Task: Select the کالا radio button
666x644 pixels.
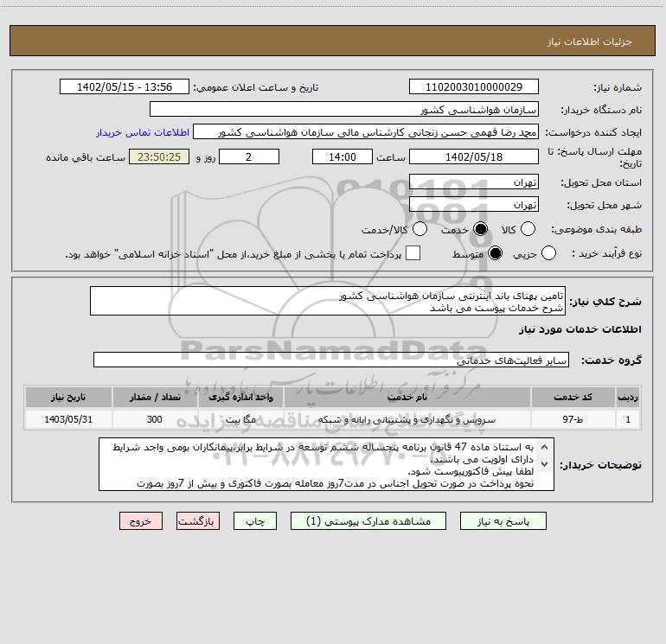Action: [x=528, y=229]
